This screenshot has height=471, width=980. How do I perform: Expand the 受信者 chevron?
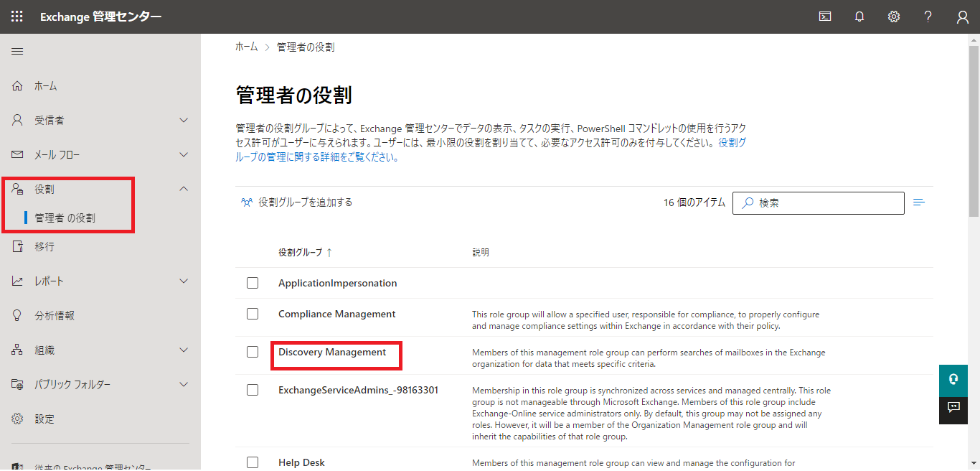(x=184, y=120)
